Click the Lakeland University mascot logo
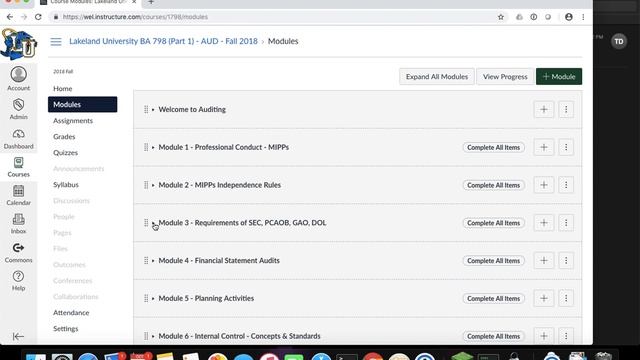The height and width of the screenshot is (360, 640). 18,44
